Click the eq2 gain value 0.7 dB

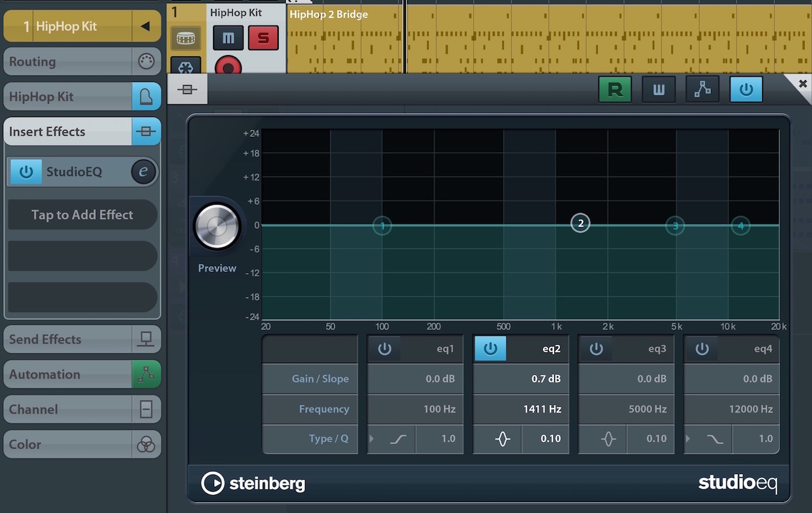pyautogui.click(x=521, y=379)
